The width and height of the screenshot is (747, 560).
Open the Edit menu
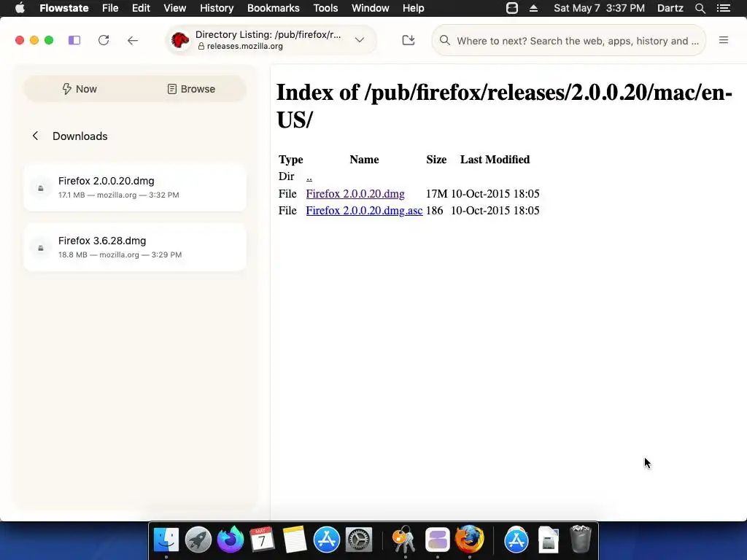tap(141, 8)
